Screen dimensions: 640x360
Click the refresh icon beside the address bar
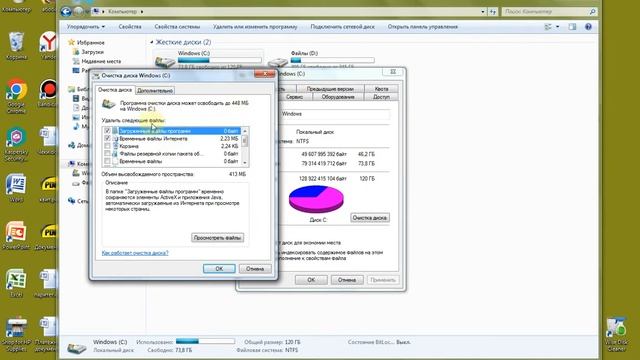point(493,12)
